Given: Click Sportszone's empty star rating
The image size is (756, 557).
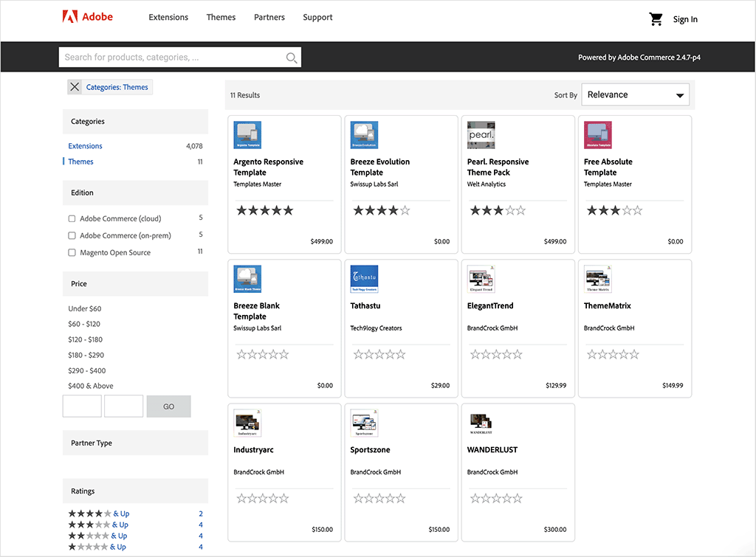Looking at the screenshot, I should 379,498.
